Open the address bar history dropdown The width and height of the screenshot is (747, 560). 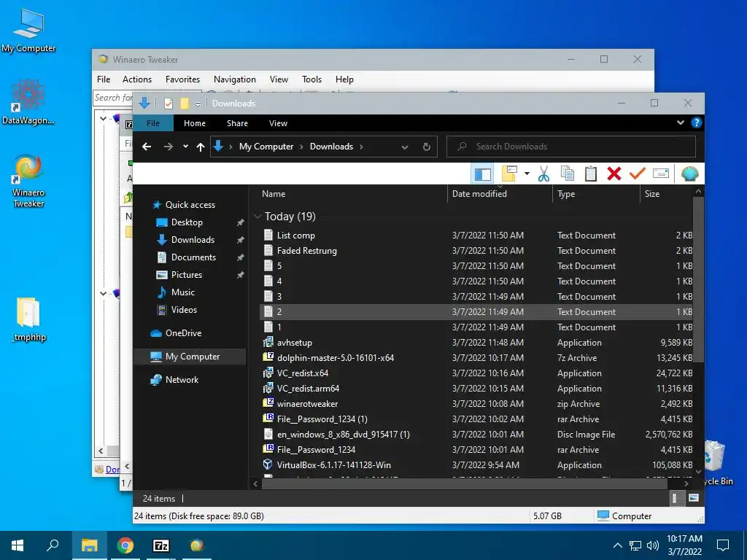pos(404,147)
